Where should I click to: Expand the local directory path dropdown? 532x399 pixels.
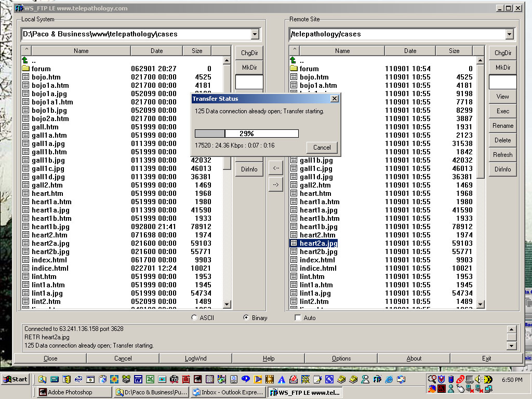pyautogui.click(x=255, y=34)
